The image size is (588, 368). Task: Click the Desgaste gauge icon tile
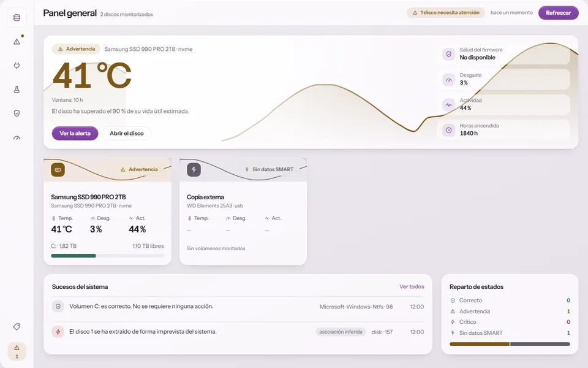448,80
